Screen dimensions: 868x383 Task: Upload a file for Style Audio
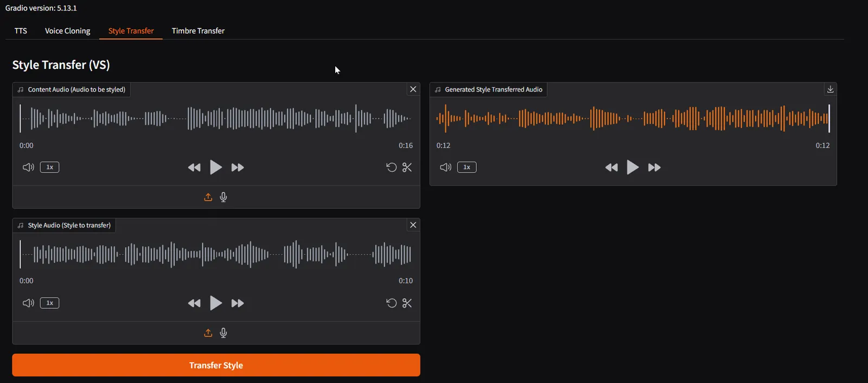click(208, 333)
